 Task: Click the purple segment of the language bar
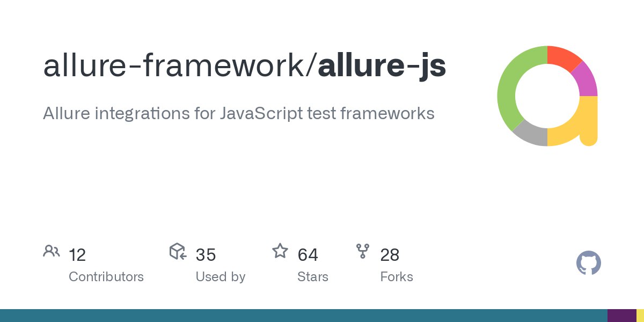click(x=622, y=316)
